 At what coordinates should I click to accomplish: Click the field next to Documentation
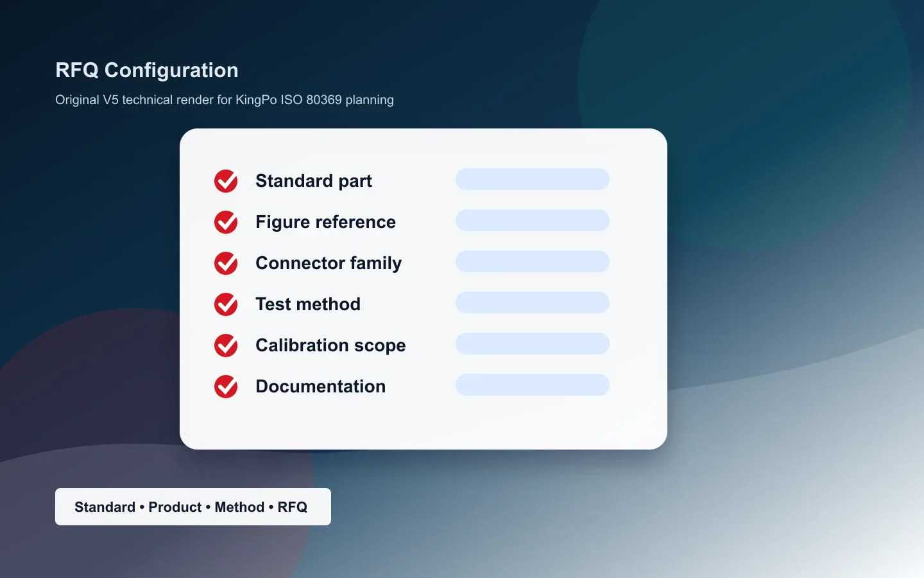(533, 385)
